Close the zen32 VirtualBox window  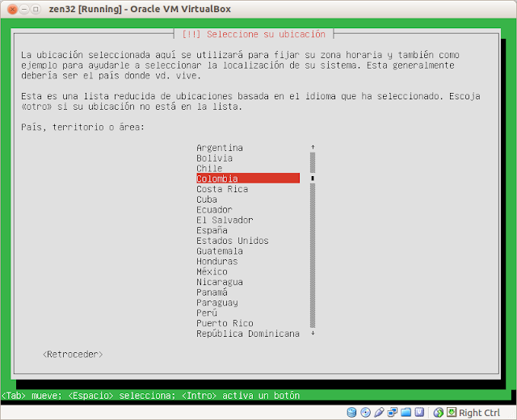pyautogui.click(x=12, y=9)
